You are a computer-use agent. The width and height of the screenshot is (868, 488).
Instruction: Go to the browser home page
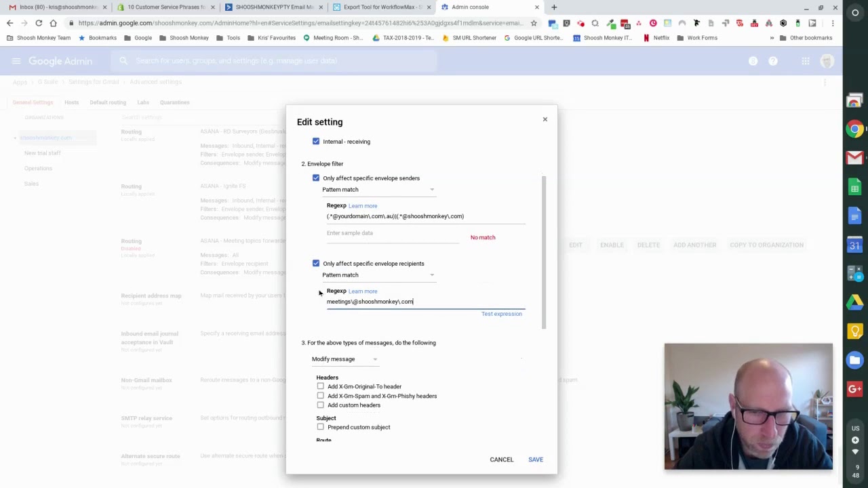tap(53, 23)
